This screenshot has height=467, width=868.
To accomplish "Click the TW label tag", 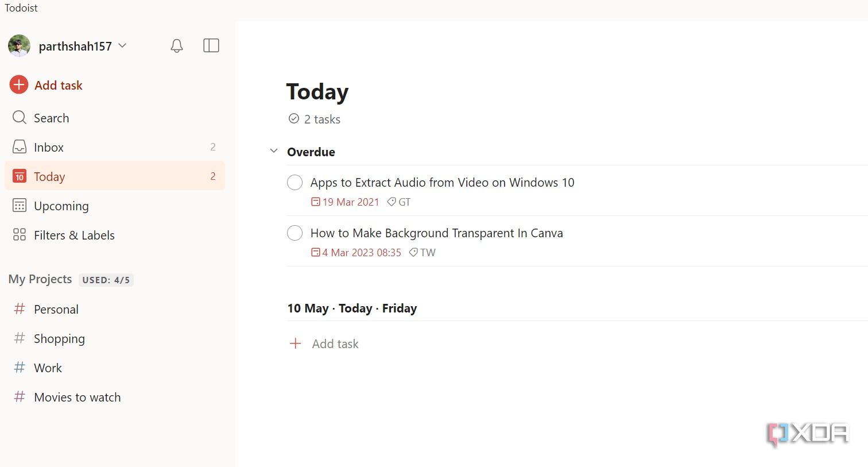I will [x=423, y=253].
